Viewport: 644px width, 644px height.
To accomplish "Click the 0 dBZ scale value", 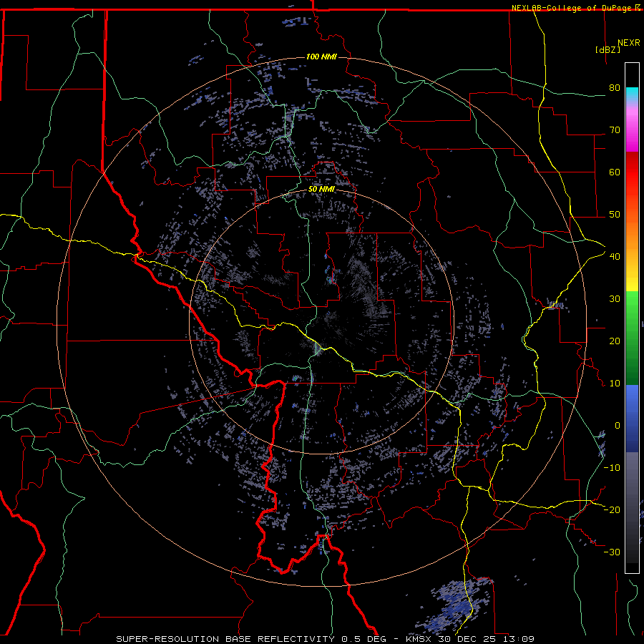I will pos(618,426).
